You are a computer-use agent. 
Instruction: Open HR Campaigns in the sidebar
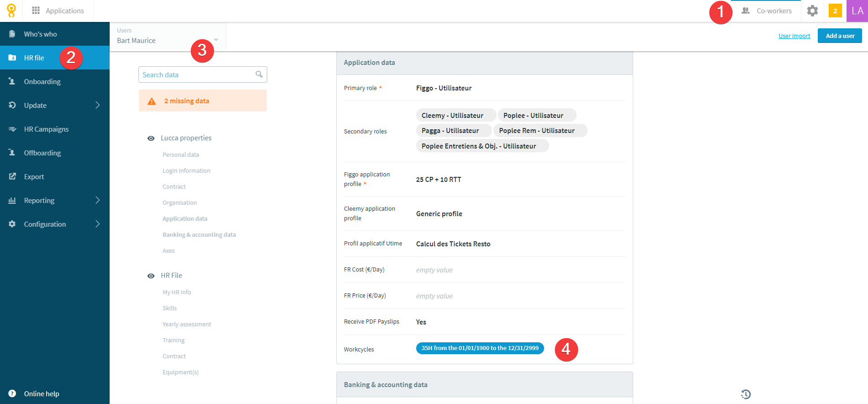(55, 129)
